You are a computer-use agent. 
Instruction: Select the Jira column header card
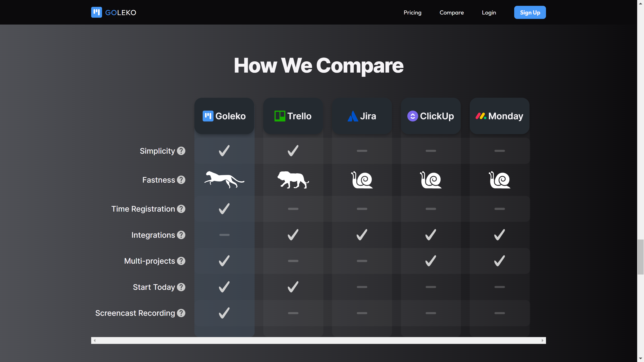(362, 116)
